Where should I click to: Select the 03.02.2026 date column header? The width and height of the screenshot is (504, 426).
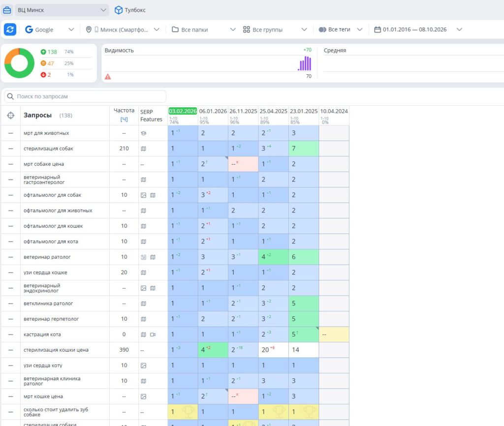point(183,111)
